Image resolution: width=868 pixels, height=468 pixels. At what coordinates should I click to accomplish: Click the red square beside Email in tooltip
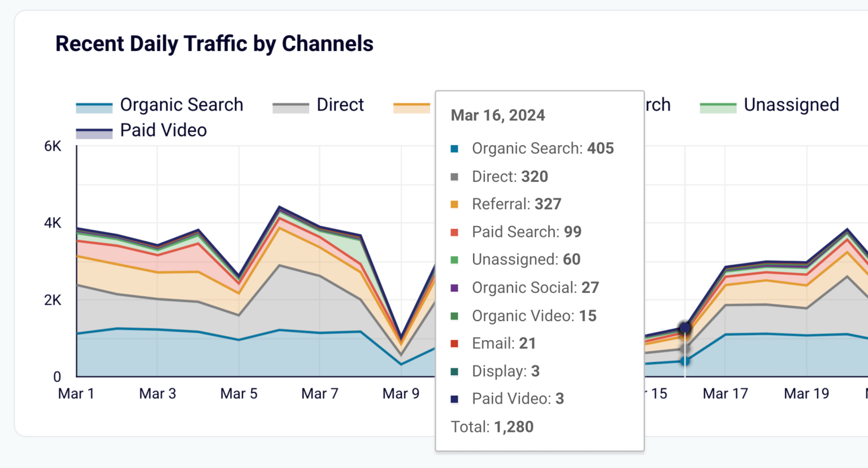click(454, 344)
